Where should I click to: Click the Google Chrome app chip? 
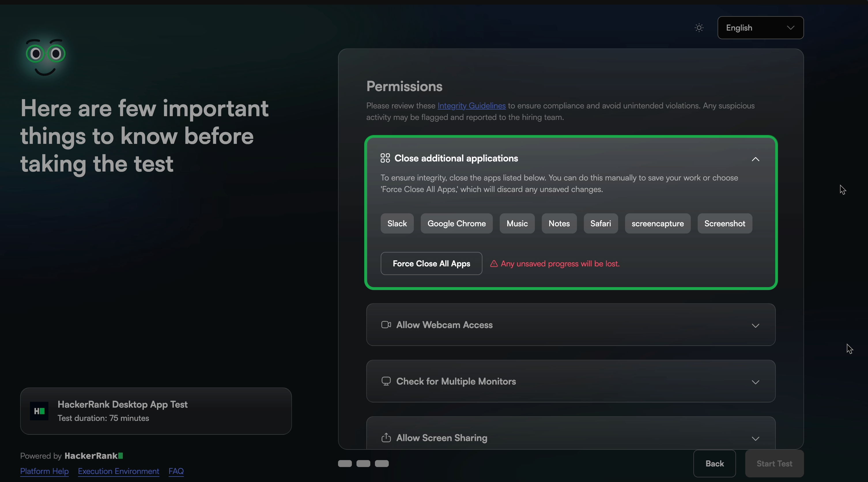pos(456,223)
